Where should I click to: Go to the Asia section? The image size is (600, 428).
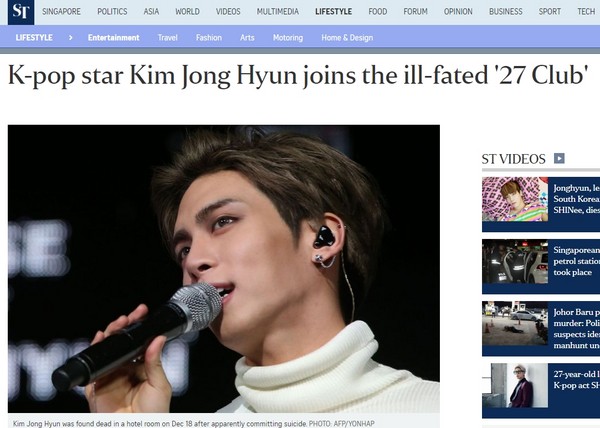(x=151, y=11)
